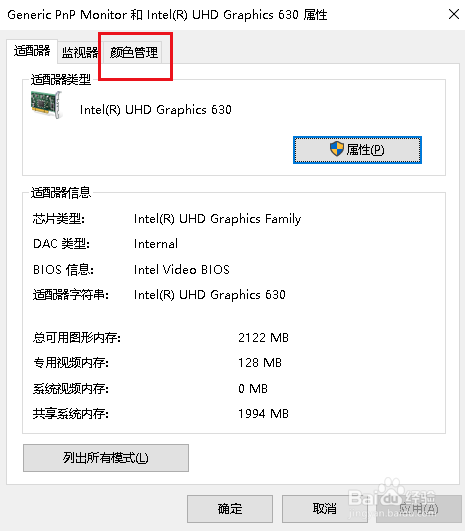Image resolution: width=465 pixels, height=531 pixels.
Task: Switch to the 监视器 tab
Action: coord(80,52)
